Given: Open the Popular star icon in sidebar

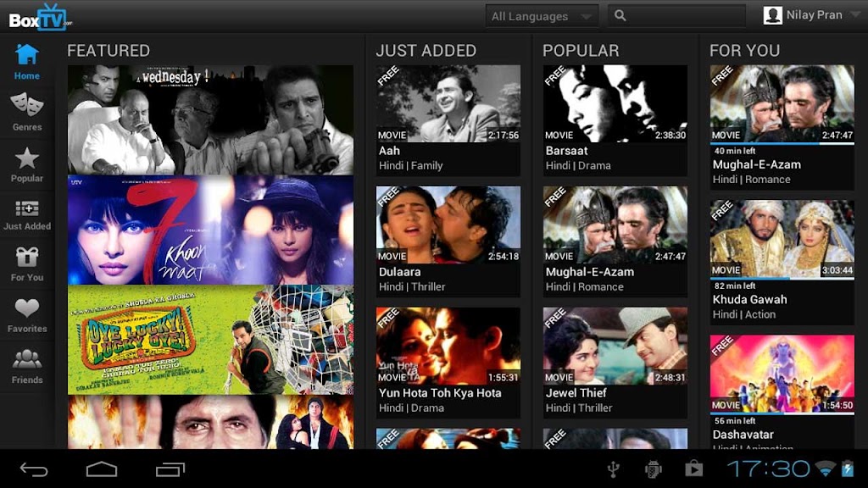Looking at the screenshot, I should [x=26, y=164].
